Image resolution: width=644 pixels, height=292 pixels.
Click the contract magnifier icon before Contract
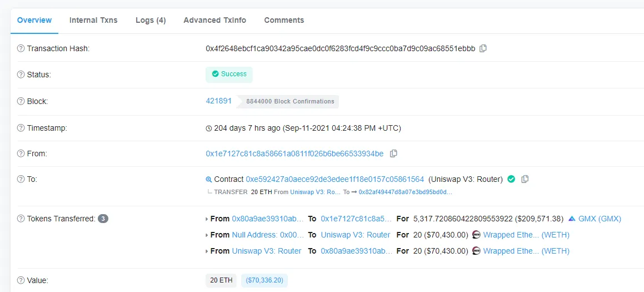coord(208,179)
